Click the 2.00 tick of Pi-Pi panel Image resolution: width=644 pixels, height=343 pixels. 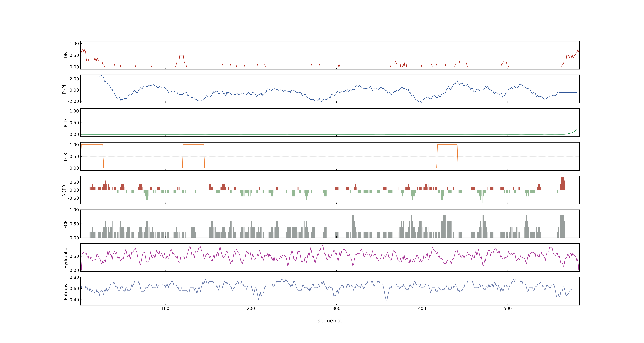(x=74, y=79)
